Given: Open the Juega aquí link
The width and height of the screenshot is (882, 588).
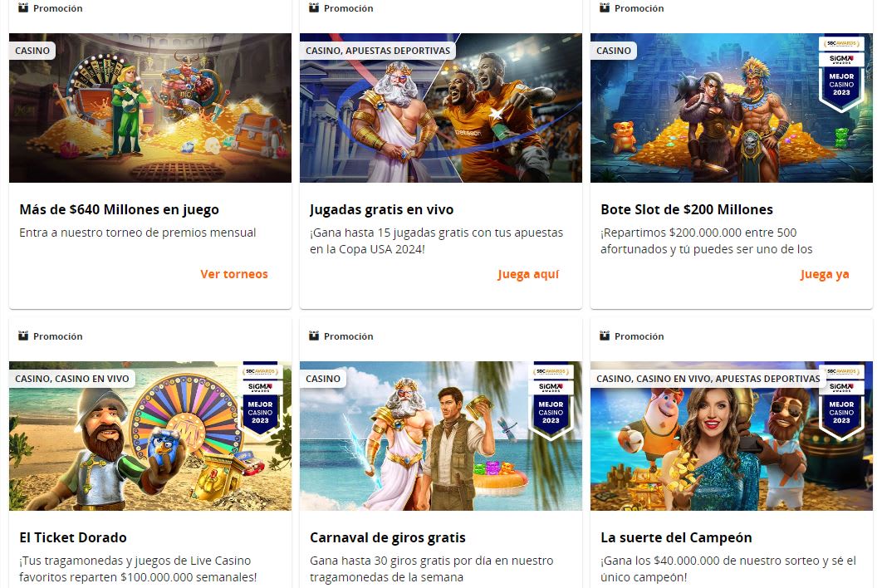Looking at the screenshot, I should point(528,274).
